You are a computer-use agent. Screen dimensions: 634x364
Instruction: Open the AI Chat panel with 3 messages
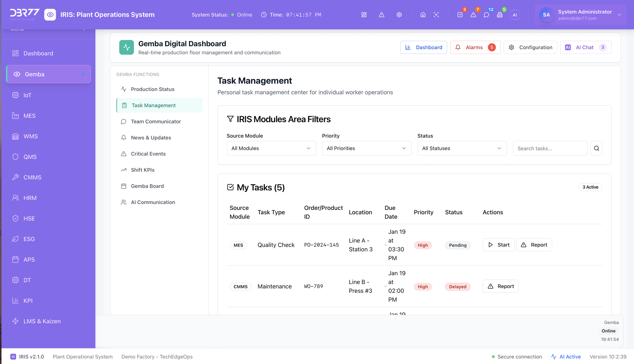(585, 47)
